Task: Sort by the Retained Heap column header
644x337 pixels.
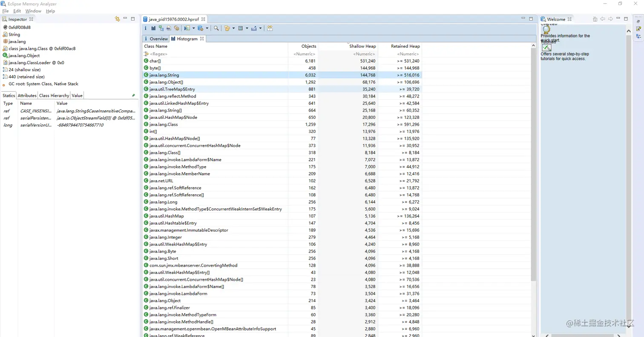Action: pyautogui.click(x=400, y=46)
